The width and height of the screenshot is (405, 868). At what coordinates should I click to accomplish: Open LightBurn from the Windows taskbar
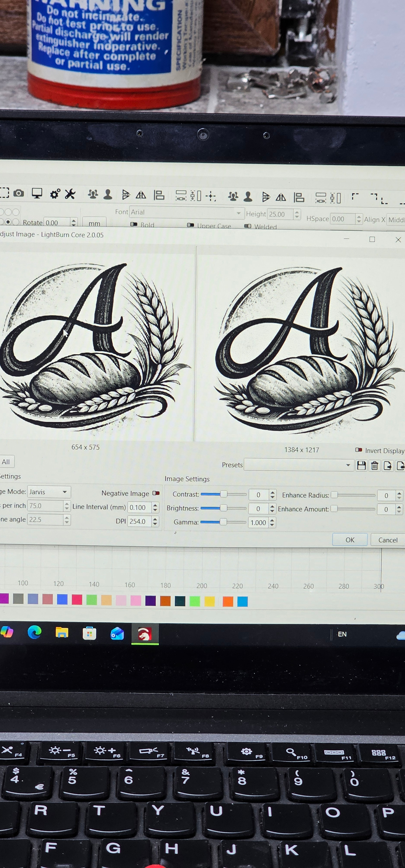tap(145, 634)
